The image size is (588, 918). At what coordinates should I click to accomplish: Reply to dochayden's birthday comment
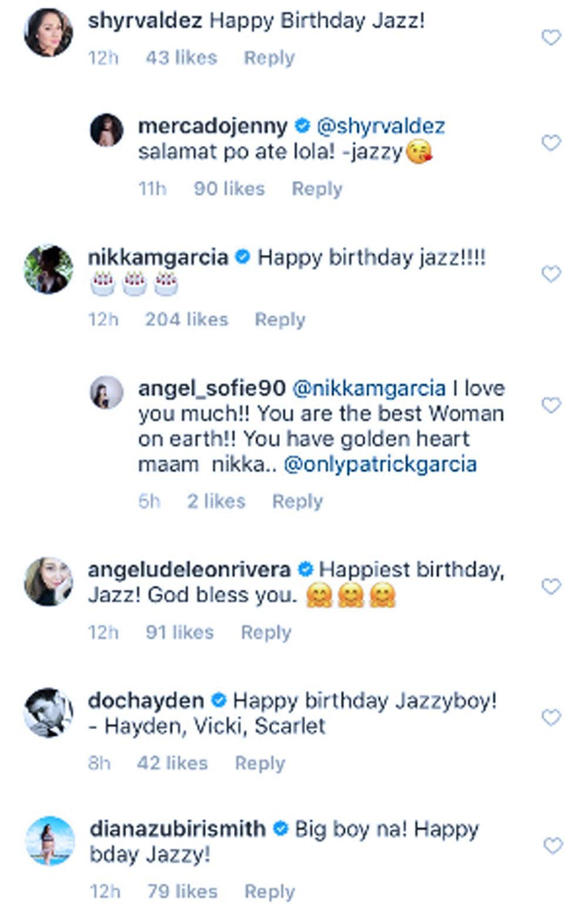(x=260, y=763)
